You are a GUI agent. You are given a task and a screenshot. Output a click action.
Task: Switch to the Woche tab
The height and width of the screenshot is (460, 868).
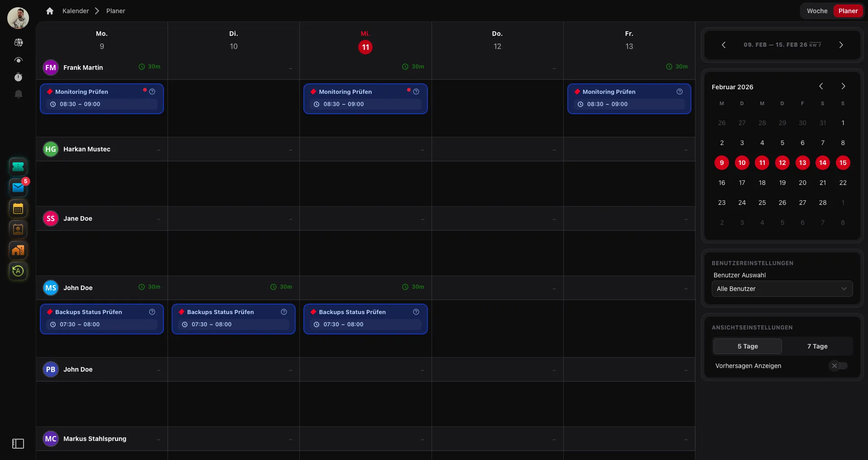click(x=817, y=10)
